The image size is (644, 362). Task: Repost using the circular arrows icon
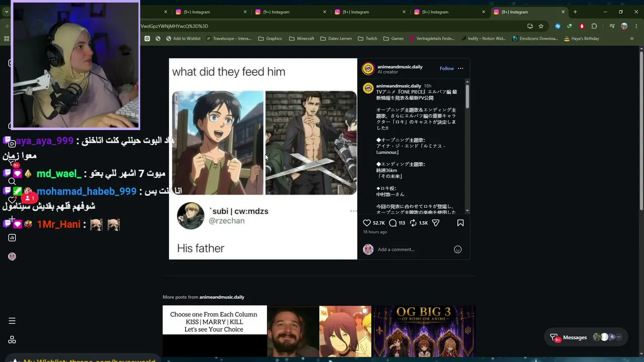click(x=413, y=223)
